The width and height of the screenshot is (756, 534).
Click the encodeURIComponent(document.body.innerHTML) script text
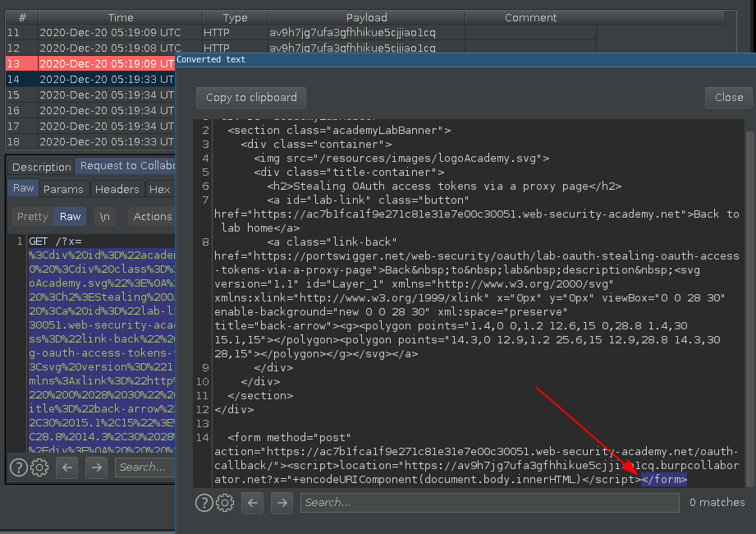pyautogui.click(x=440, y=480)
